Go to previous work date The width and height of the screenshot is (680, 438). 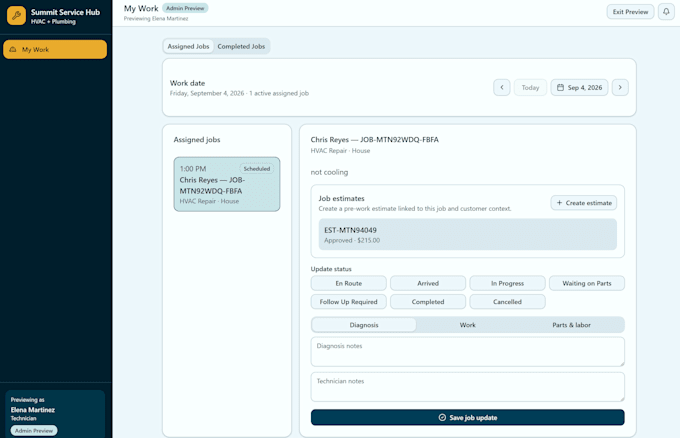pos(502,88)
